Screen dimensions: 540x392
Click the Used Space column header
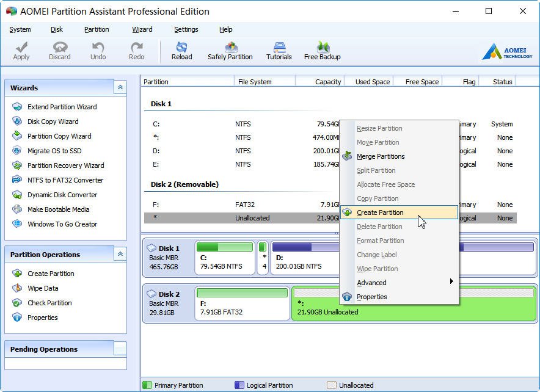point(368,82)
